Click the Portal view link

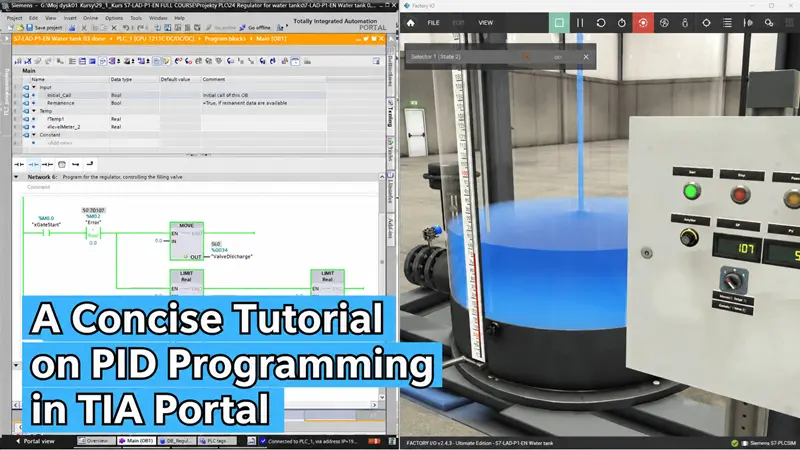[35, 441]
